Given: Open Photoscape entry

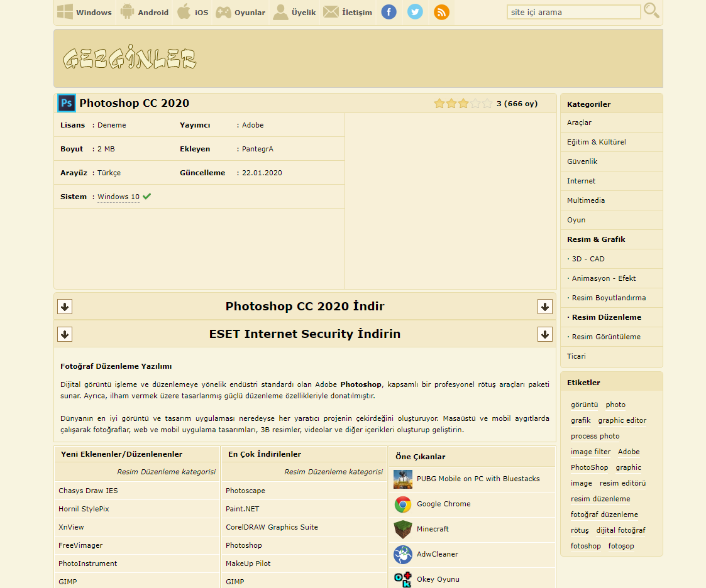Looking at the screenshot, I should click(x=245, y=491).
